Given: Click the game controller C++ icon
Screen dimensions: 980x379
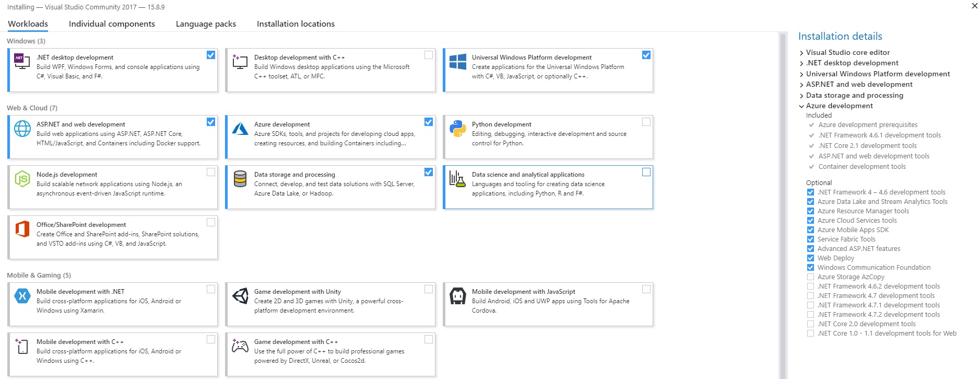Looking at the screenshot, I should tap(240, 346).
